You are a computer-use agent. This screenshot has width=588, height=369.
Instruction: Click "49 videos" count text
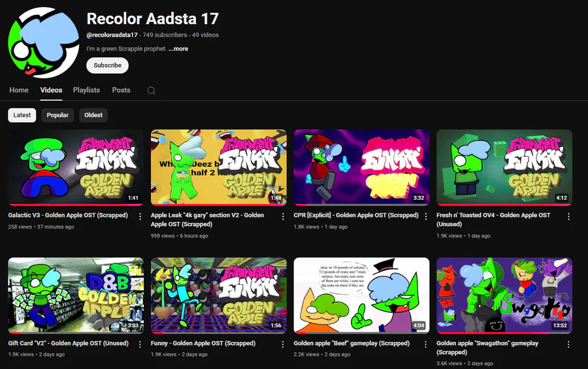tap(206, 35)
